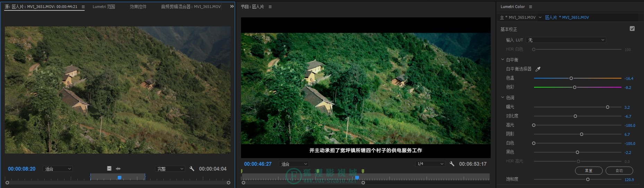Click Program zoom scrollbar left handle
The width and height of the screenshot is (644, 188).
pos(243,182)
